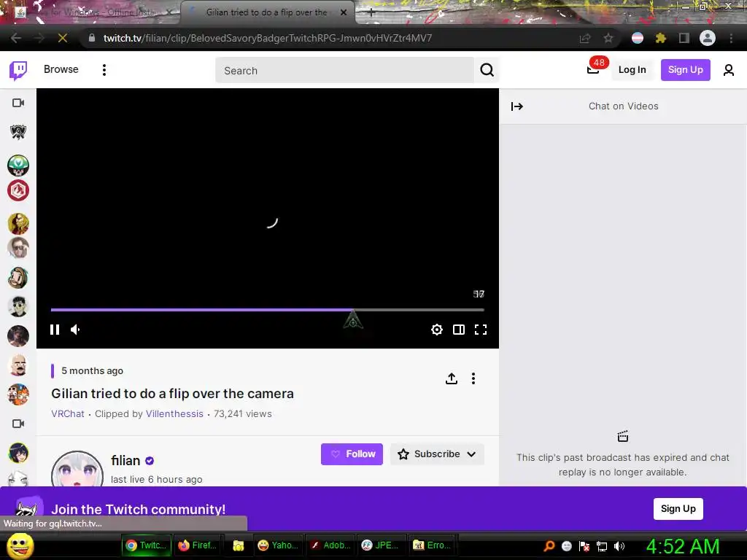Screen dimensions: 747x560
Task: Go back in Chrome browser
Action: coord(16,38)
